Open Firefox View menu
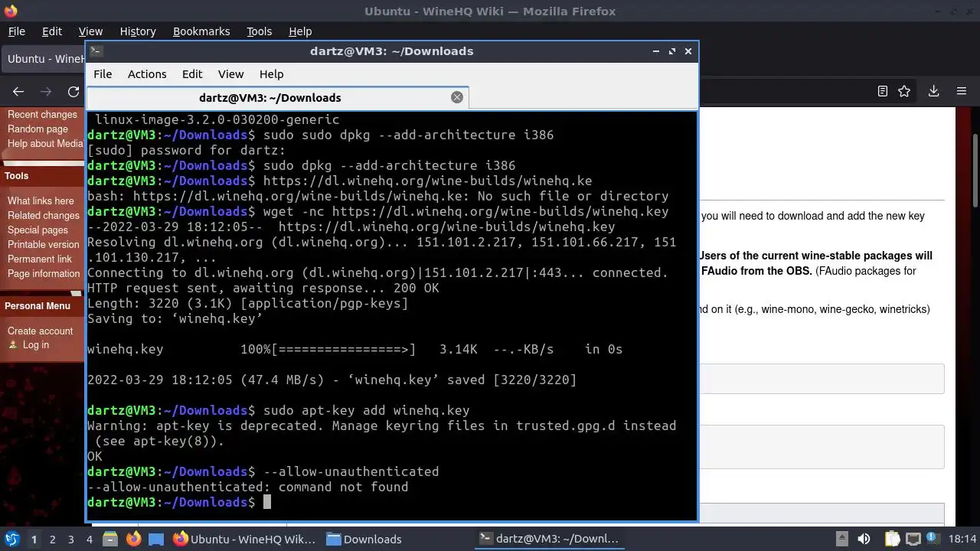 coord(90,31)
